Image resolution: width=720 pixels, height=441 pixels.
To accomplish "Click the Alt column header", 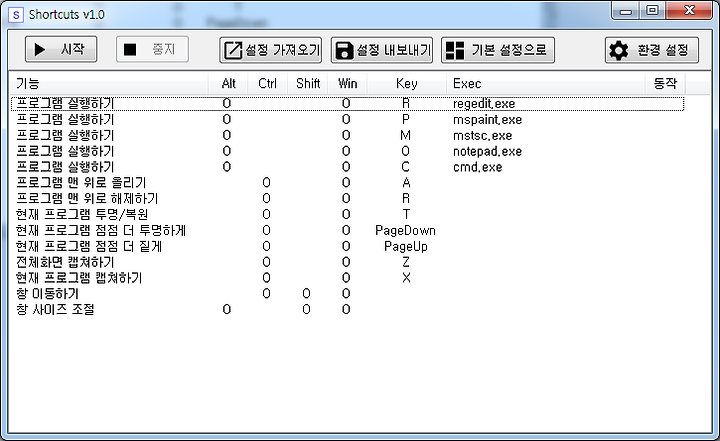I will click(x=228, y=83).
